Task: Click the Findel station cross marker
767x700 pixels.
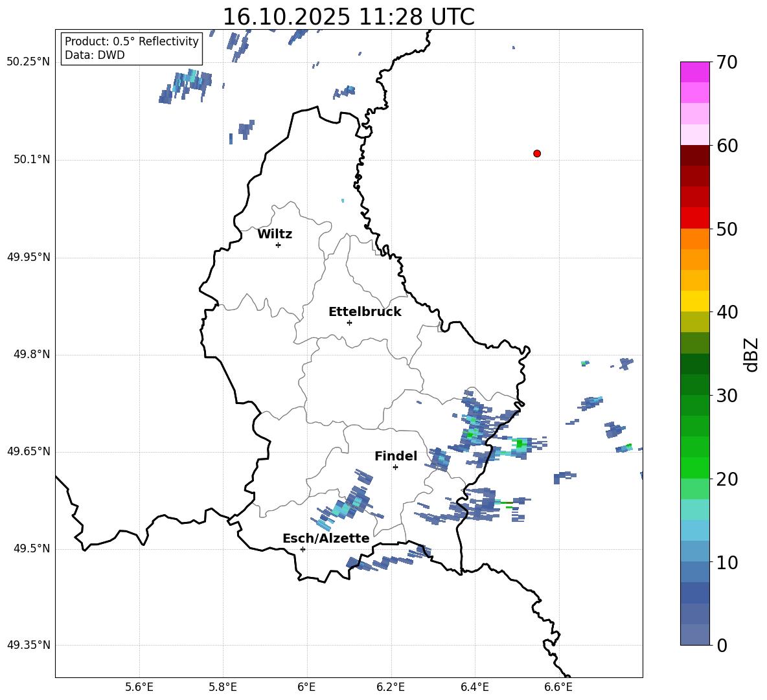Action: click(395, 468)
